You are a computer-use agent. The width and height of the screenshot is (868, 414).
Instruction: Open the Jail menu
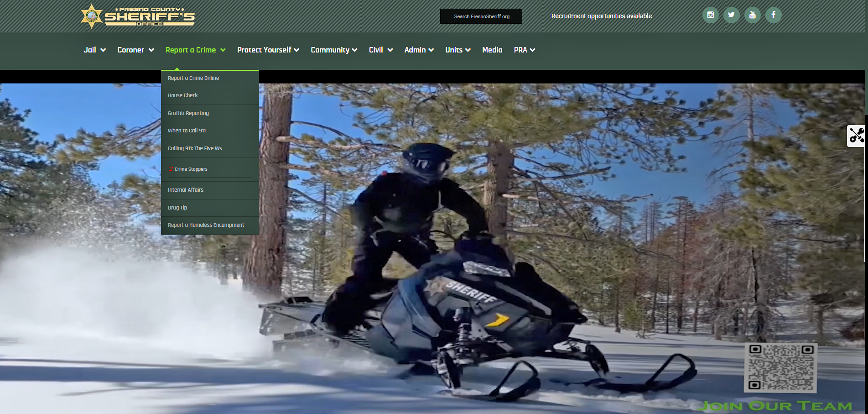pyautogui.click(x=90, y=50)
